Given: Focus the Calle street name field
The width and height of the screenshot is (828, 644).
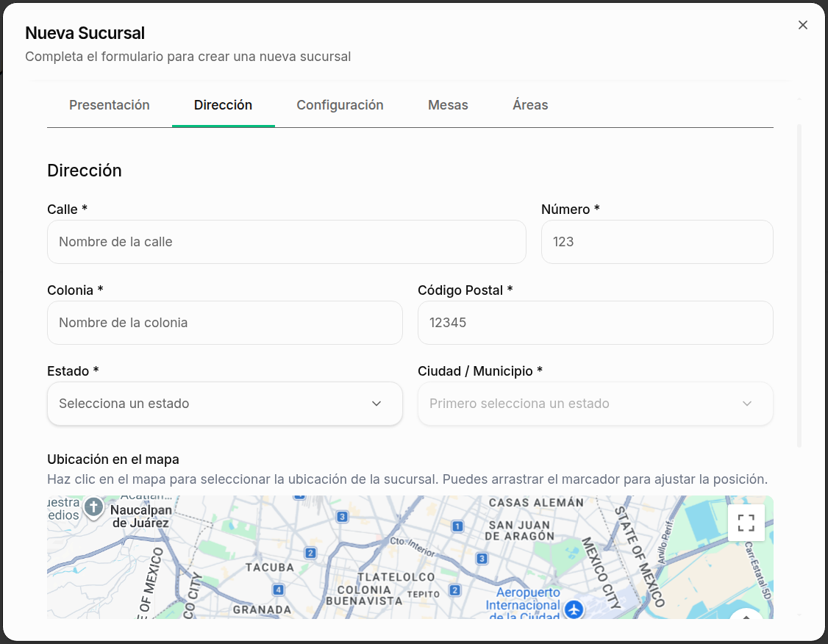Looking at the screenshot, I should (x=286, y=242).
